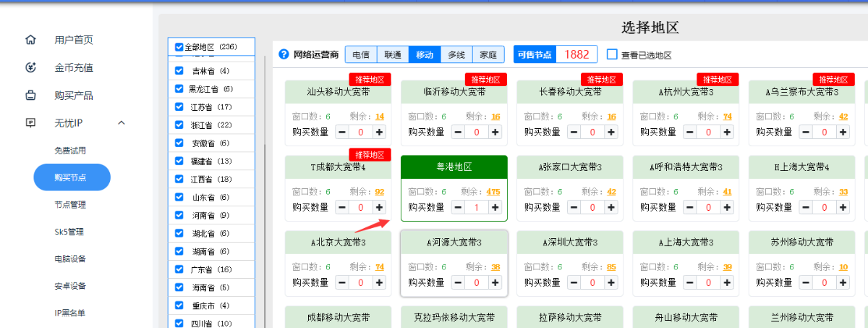The height and width of the screenshot is (328, 868).
Task: Uncheck the 江西省 checkbox
Action: (179, 179)
